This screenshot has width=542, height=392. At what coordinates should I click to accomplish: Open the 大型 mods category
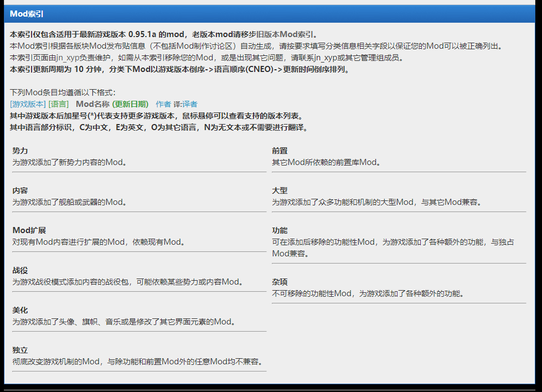coord(280,190)
